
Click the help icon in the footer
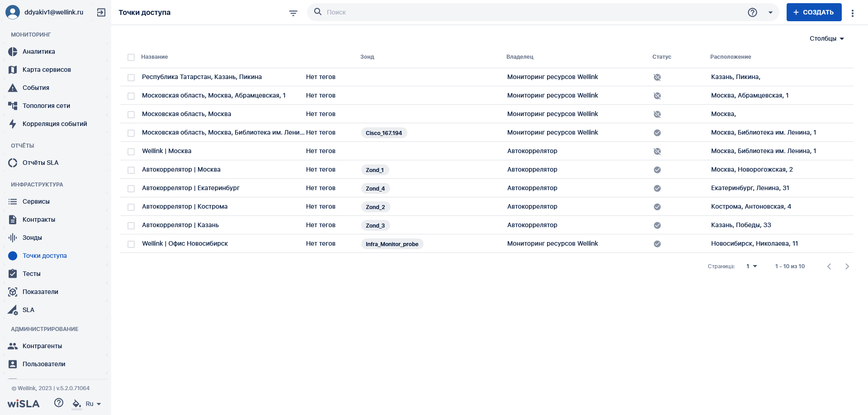tap(59, 403)
